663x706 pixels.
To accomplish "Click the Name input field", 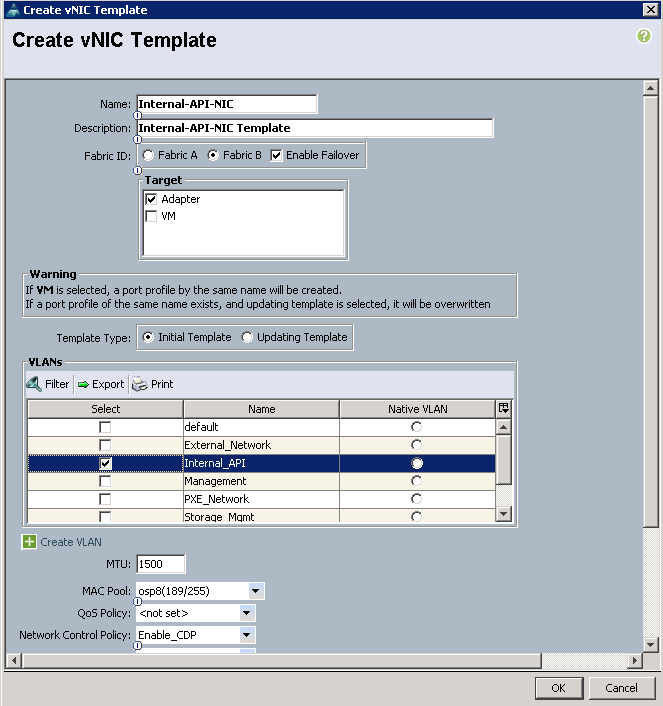I will tap(227, 104).
